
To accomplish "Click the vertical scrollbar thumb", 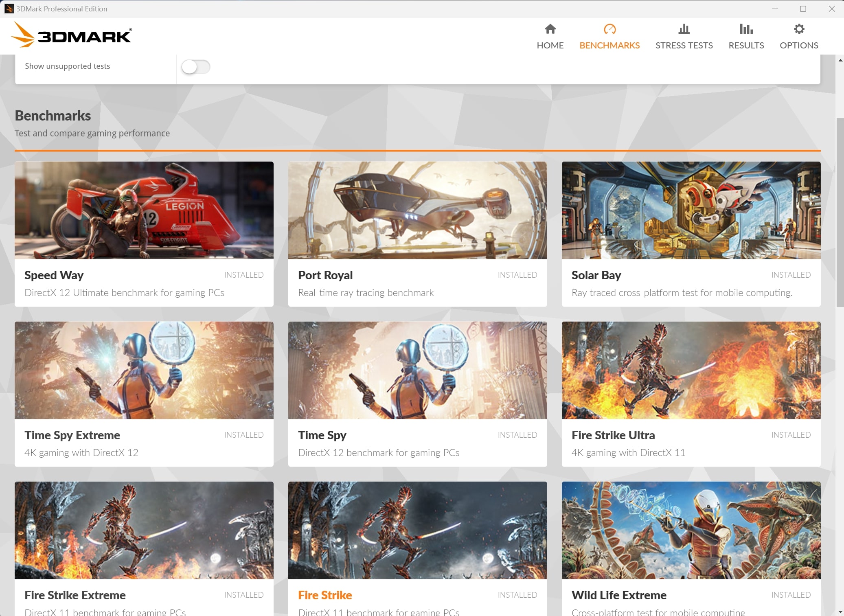I will coord(840,212).
